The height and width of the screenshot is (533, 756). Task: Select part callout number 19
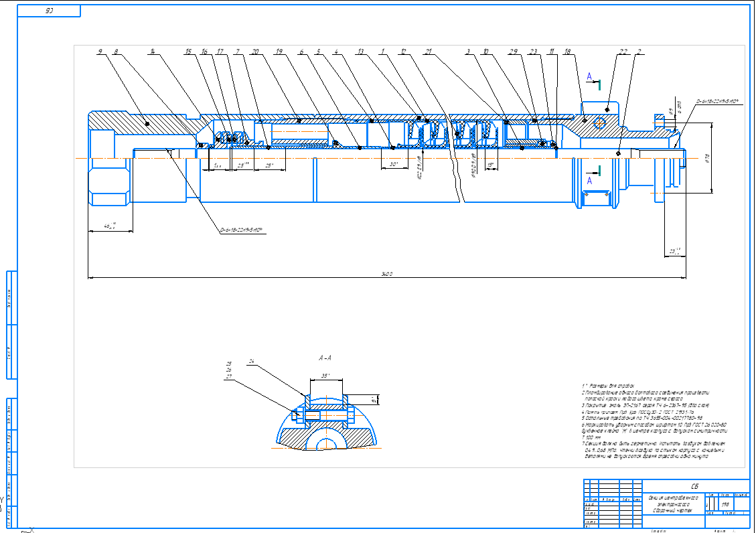click(279, 51)
